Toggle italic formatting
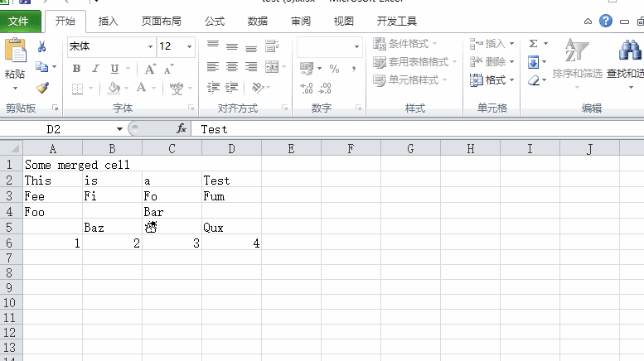644x361 pixels. tap(95, 69)
